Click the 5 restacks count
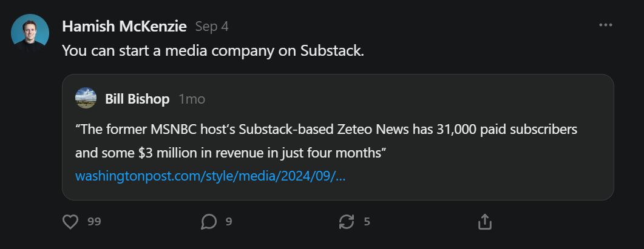 point(367,222)
